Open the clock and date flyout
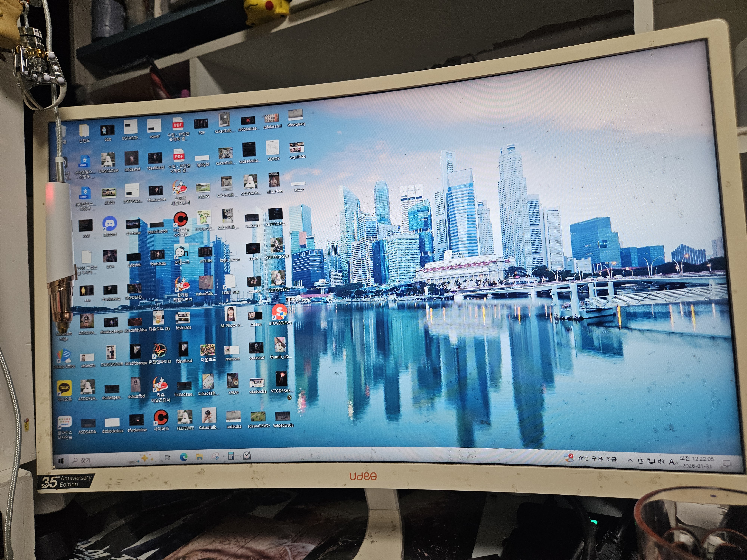The height and width of the screenshot is (560, 747). tap(697, 462)
